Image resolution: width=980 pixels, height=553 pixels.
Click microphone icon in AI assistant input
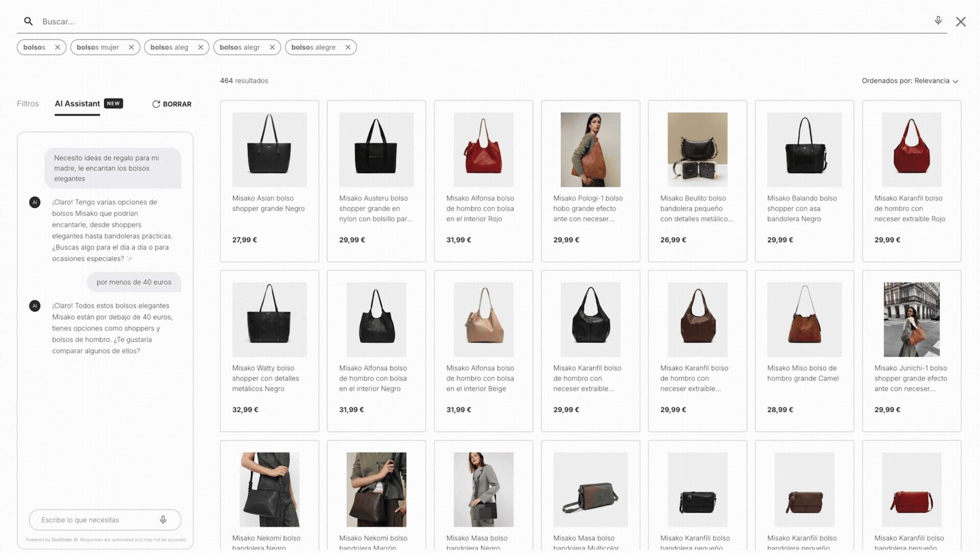[x=163, y=520]
